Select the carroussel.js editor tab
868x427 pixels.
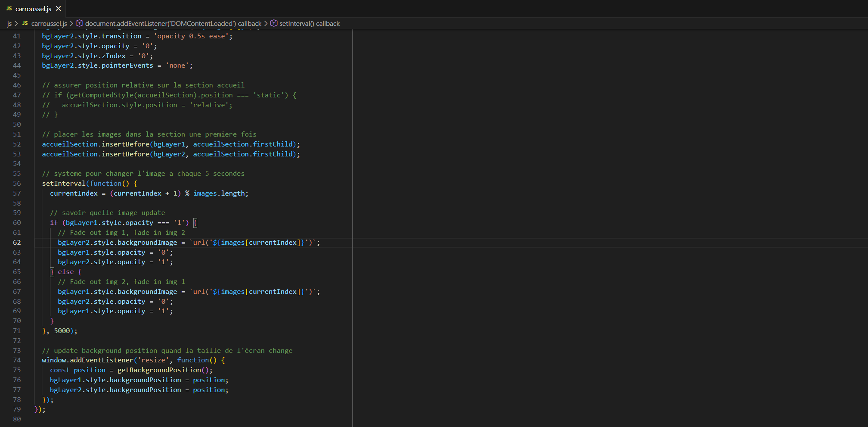[x=33, y=9]
